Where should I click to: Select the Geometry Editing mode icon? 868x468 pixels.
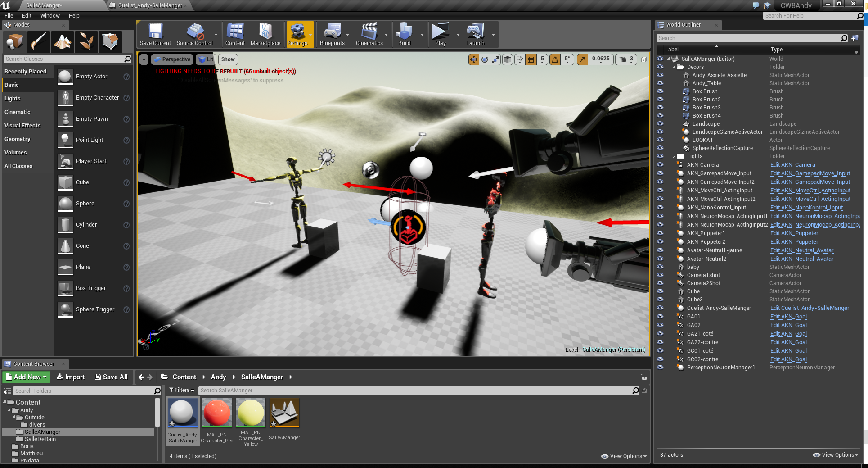tap(110, 41)
